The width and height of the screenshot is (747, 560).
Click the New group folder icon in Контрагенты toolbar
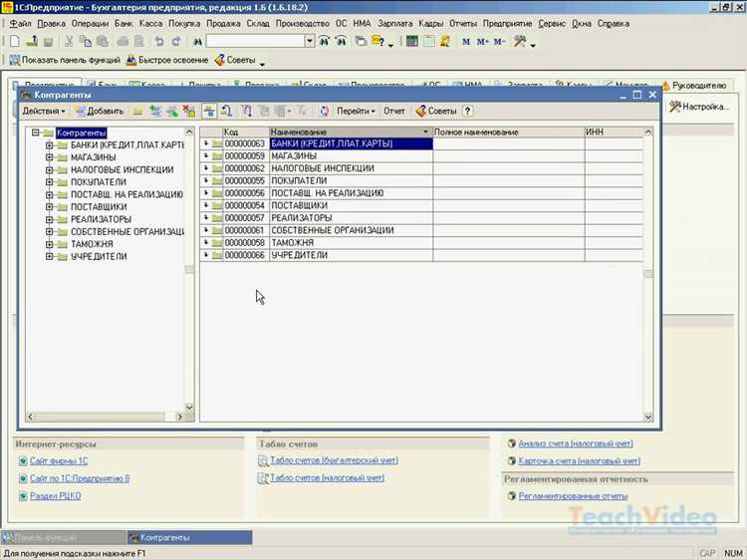(x=137, y=111)
